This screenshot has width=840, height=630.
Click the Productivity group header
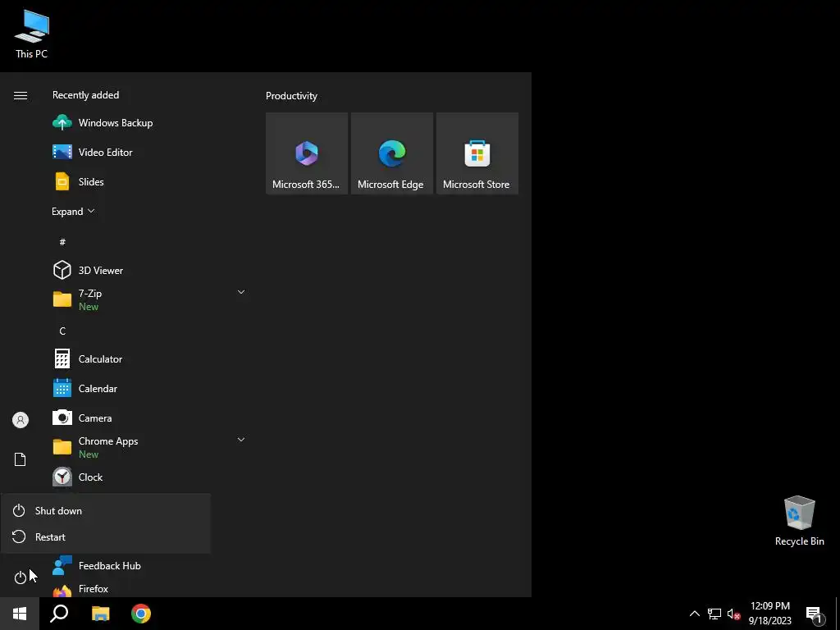coord(291,96)
